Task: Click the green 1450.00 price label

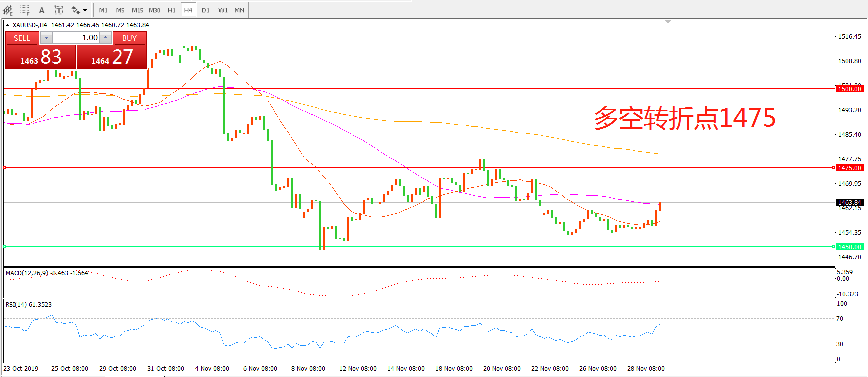Action: pyautogui.click(x=850, y=247)
